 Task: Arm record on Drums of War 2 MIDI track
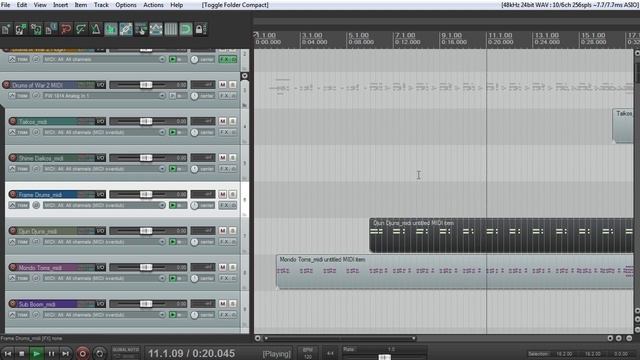click(x=6, y=85)
